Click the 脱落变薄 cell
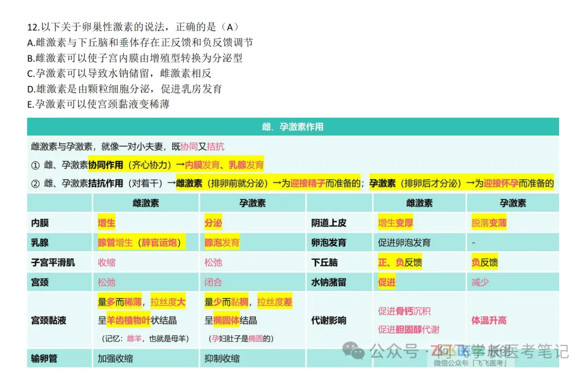Viewport: 588px width, 375px height. (489, 223)
